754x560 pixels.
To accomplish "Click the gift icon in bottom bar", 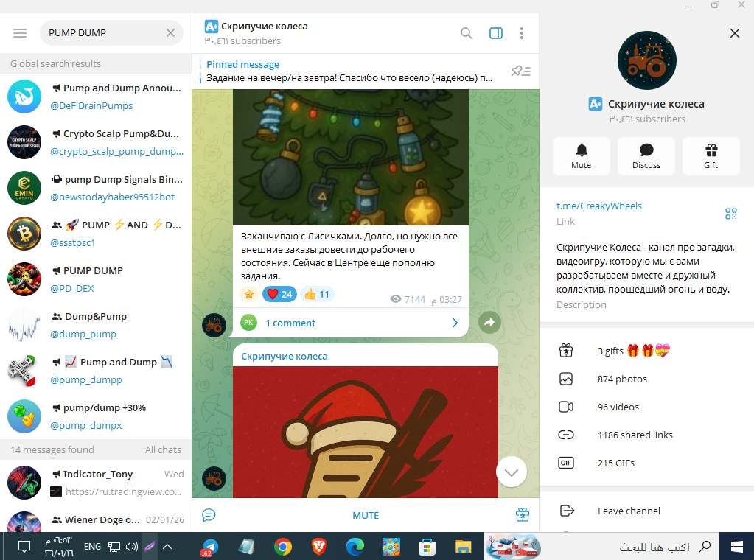I will point(523,515).
